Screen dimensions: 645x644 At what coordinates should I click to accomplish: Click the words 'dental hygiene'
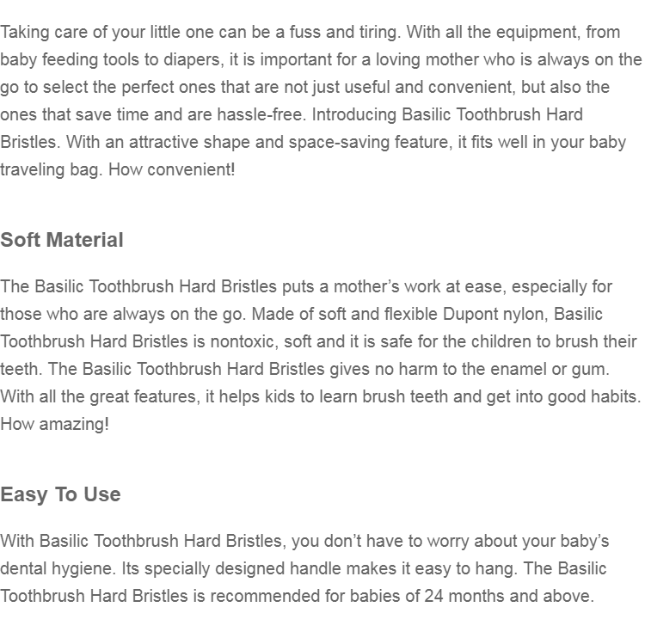[58, 569]
